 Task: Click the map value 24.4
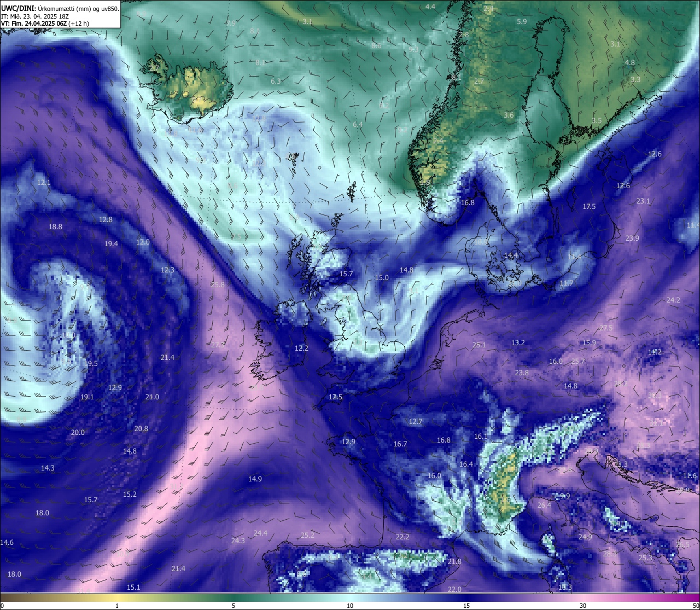(x=260, y=533)
